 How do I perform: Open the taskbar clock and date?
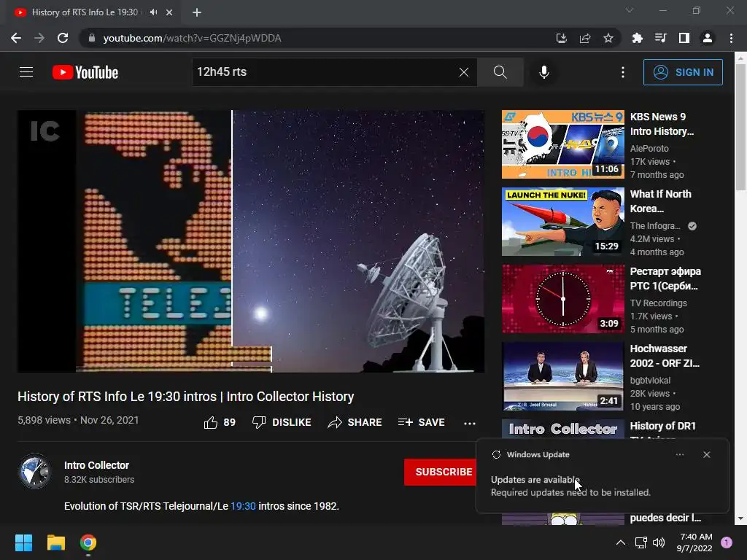(694, 542)
